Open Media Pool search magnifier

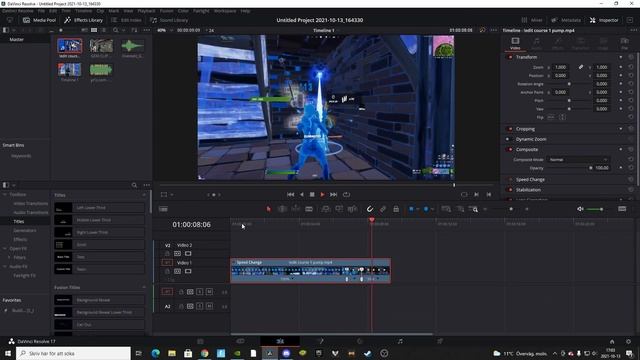116,30
